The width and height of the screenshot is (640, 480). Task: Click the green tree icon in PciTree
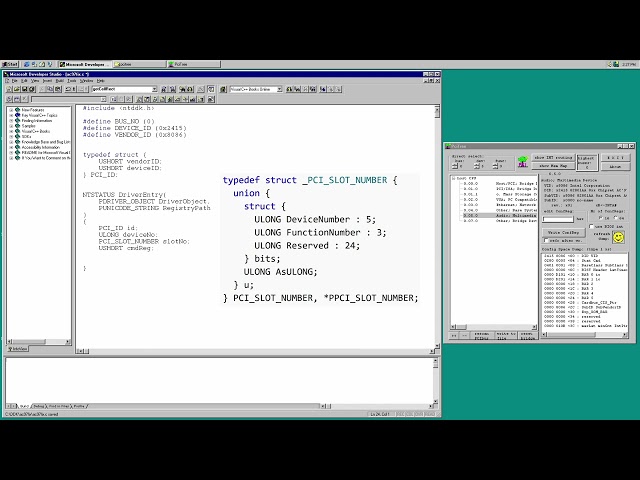point(522,162)
